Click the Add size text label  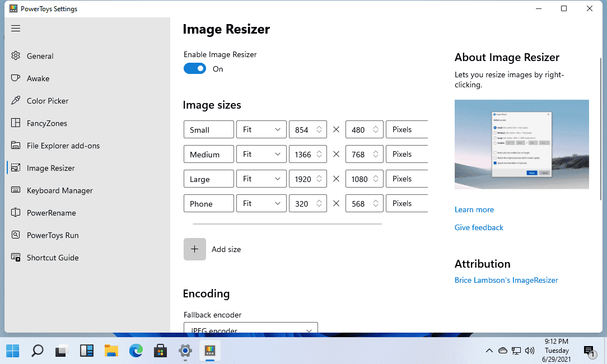tap(226, 249)
